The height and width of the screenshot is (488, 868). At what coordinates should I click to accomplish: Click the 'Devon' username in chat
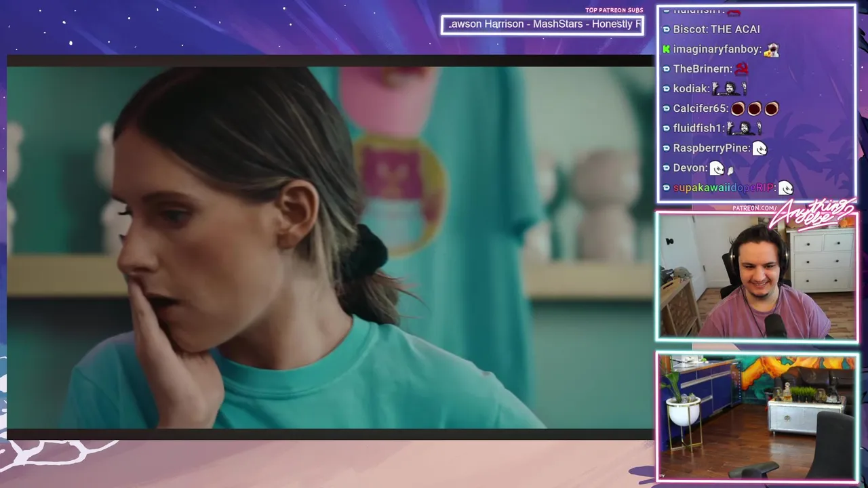pos(690,167)
